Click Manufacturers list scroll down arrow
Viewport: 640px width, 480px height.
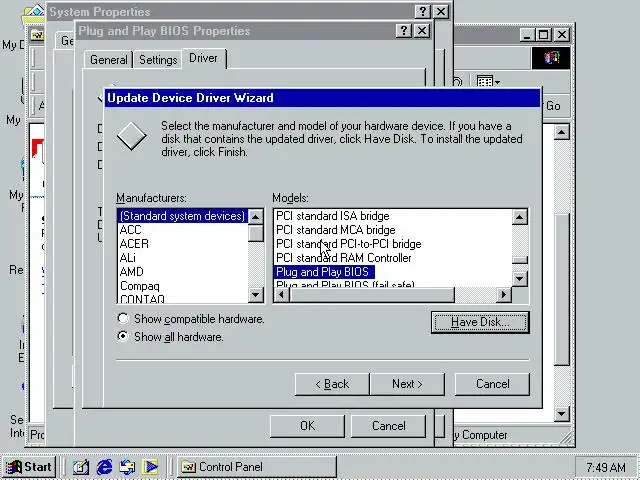(x=256, y=295)
